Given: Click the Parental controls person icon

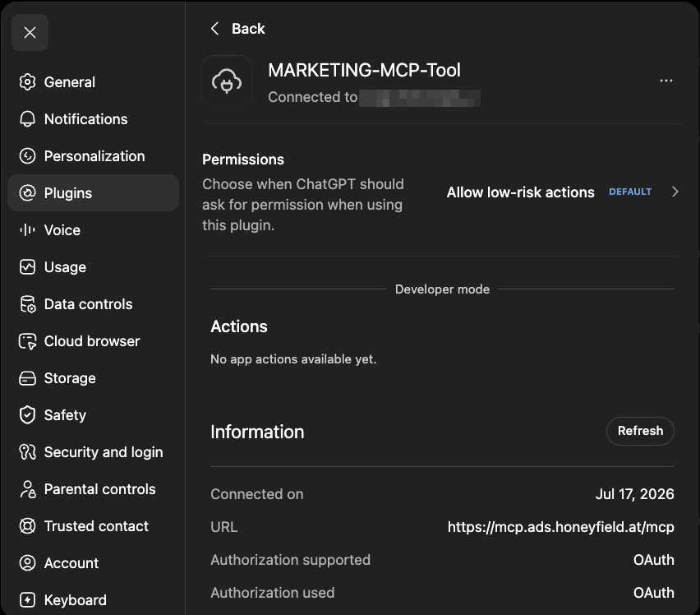Looking at the screenshot, I should [x=27, y=489].
